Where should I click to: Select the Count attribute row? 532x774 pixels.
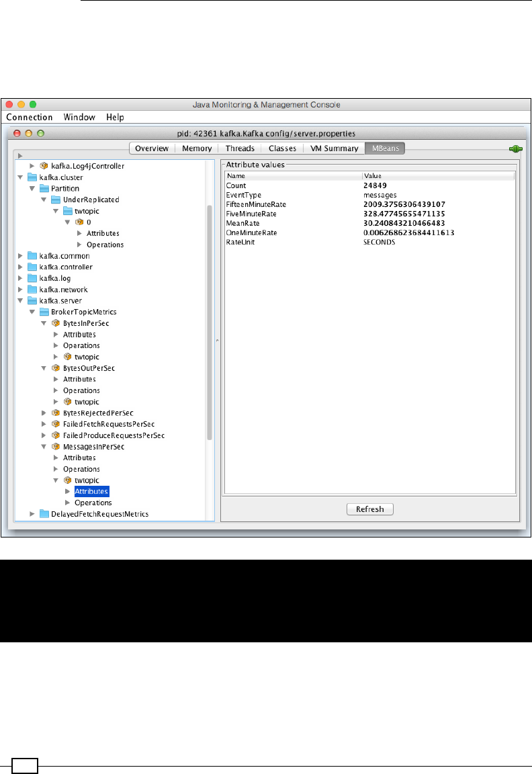[x=370, y=186]
